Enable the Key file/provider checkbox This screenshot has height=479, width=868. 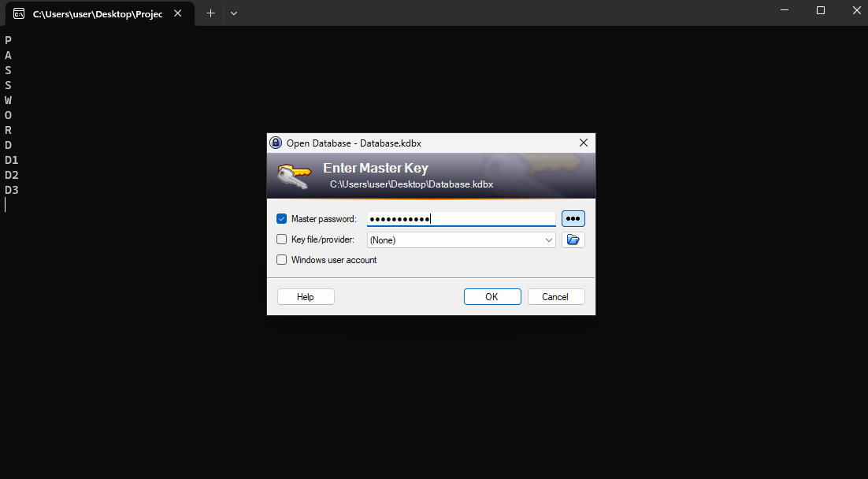pos(282,239)
